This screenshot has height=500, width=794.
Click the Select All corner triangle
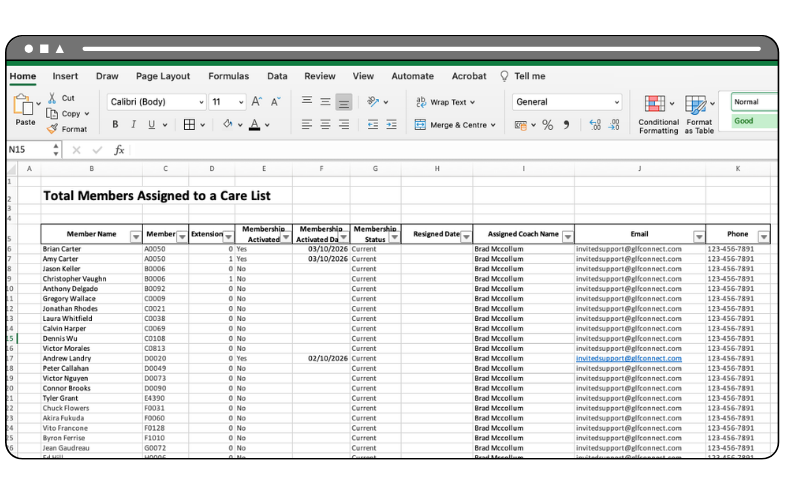click(12, 169)
